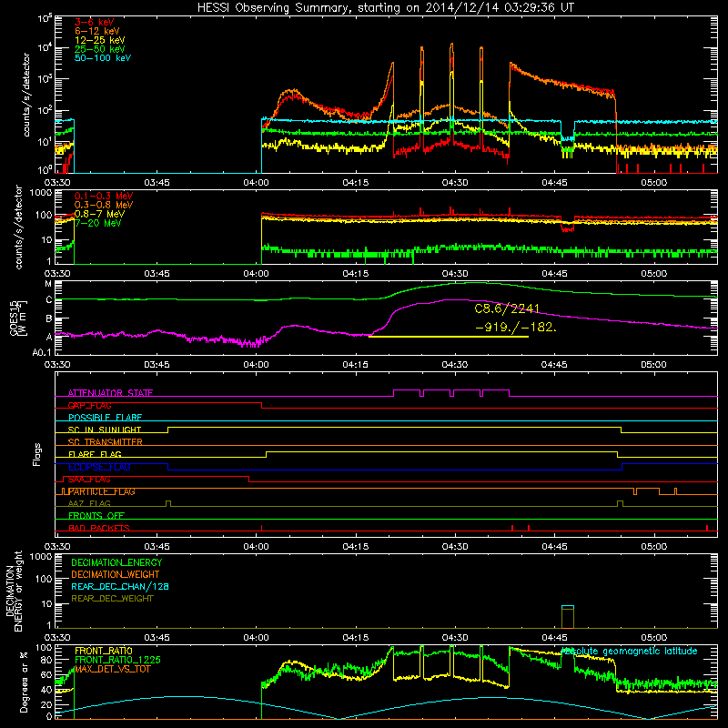The height and width of the screenshot is (728, 728).
Task: Click the REAR_DEC_CHAN/128 legend label
Action: 120,587
